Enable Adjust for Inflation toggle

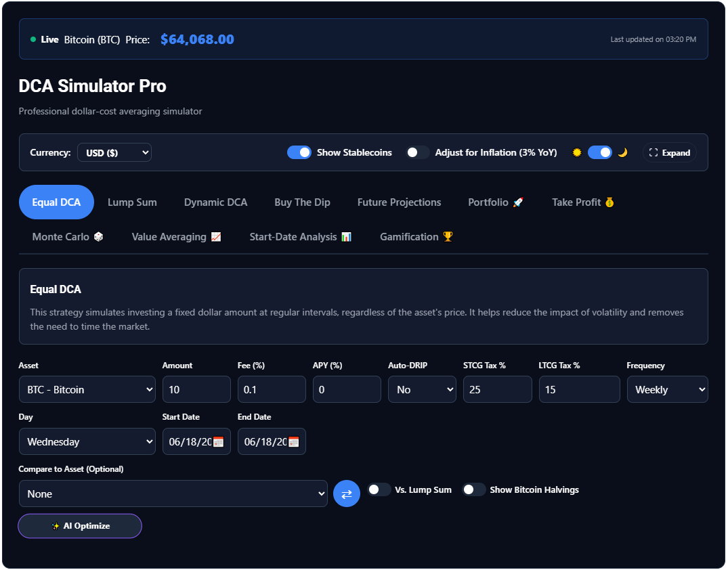pos(417,152)
